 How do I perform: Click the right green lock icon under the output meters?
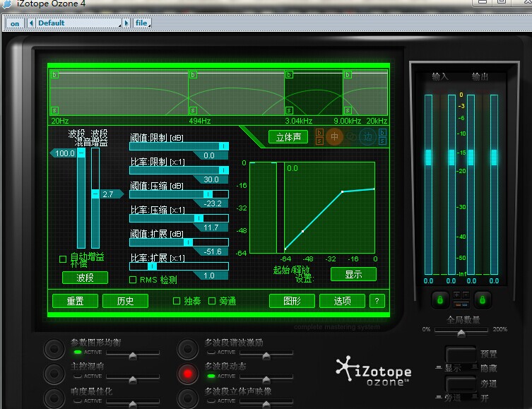pos(483,300)
